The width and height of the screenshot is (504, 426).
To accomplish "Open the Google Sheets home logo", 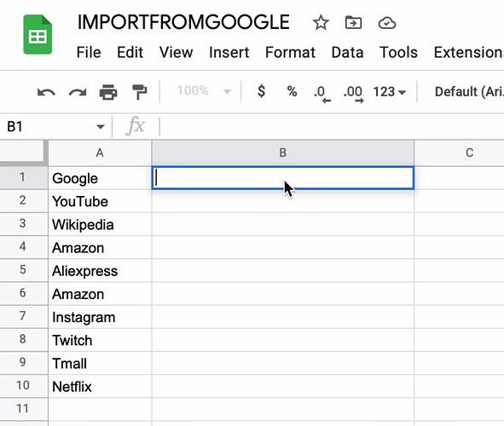I will pyautogui.click(x=38, y=34).
